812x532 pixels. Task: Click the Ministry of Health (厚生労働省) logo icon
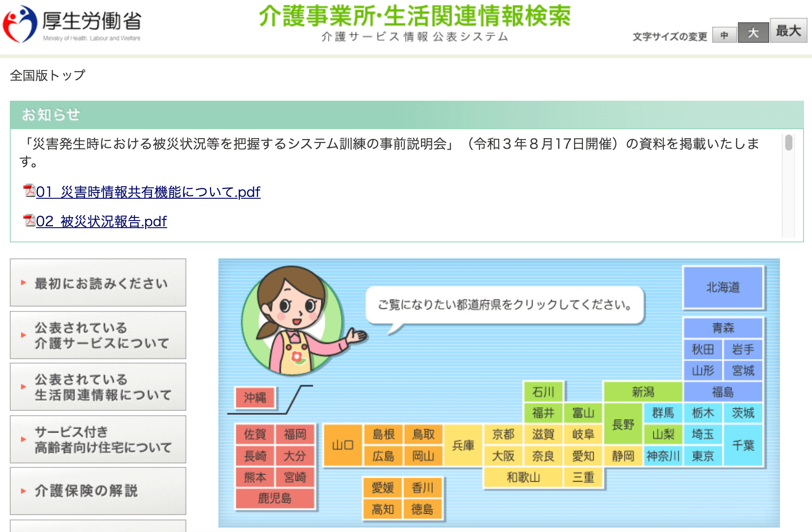pyautogui.click(x=20, y=25)
